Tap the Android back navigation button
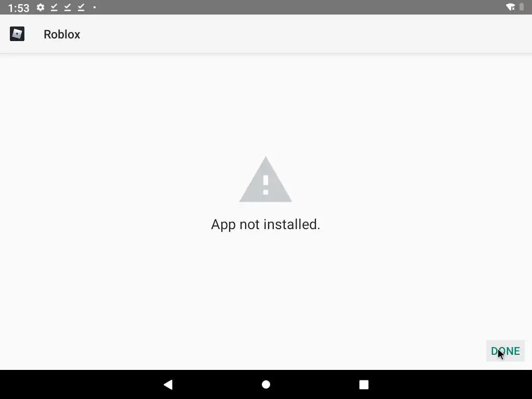 pos(168,384)
